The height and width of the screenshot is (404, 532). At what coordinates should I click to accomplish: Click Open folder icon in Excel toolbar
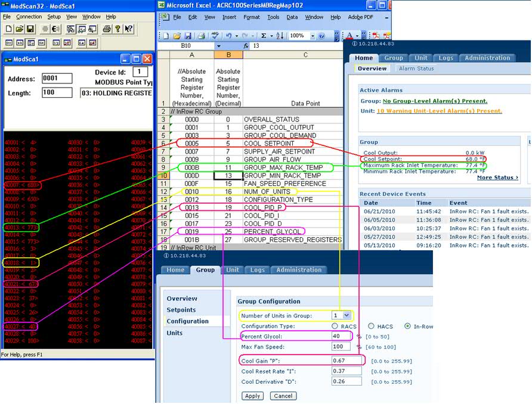click(177, 36)
